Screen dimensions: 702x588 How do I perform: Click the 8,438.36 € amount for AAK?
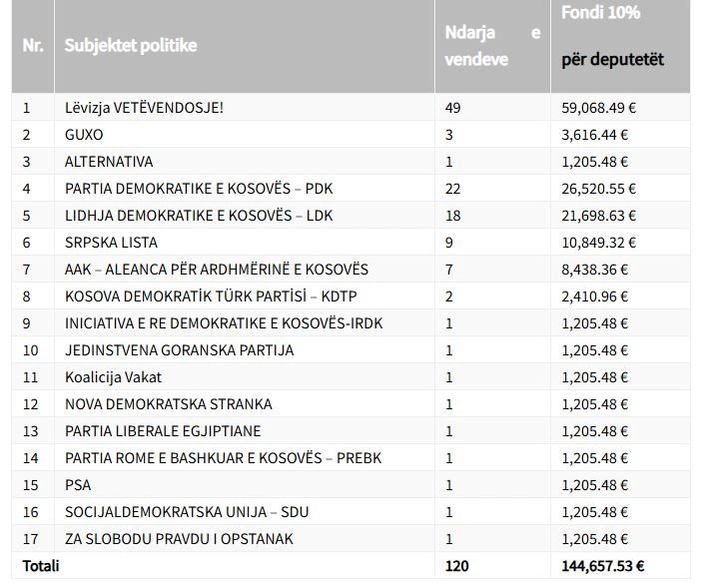[x=594, y=270]
